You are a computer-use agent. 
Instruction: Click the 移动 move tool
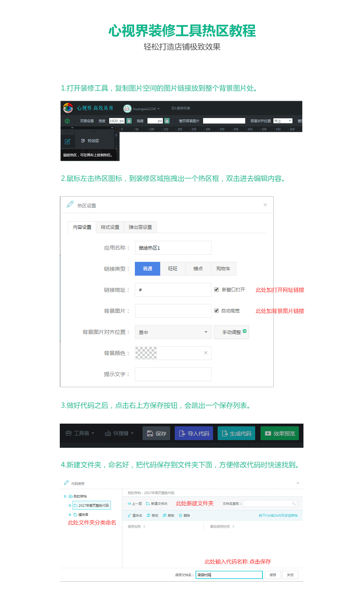[152, 515]
